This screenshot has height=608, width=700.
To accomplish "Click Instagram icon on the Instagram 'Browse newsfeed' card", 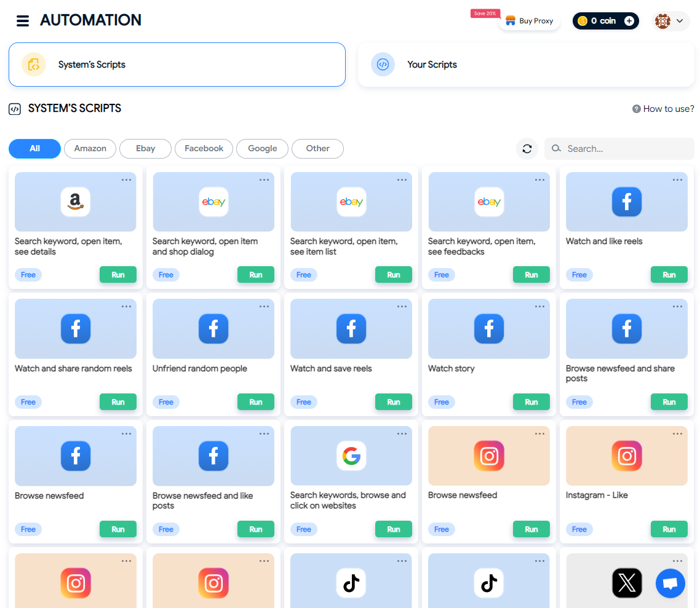I will (x=489, y=456).
